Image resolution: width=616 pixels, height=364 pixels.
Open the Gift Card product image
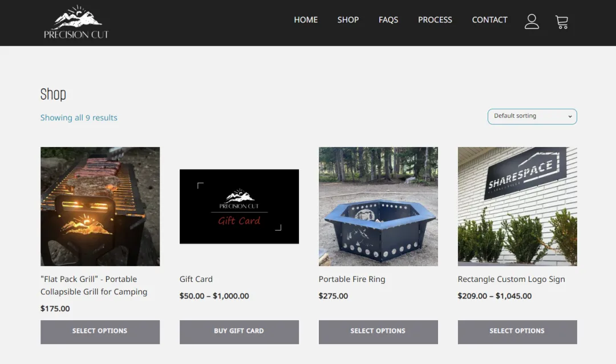point(239,206)
